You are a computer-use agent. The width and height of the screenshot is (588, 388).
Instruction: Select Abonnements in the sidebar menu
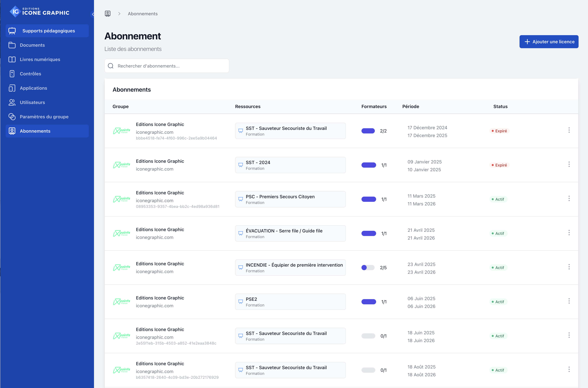[35, 131]
